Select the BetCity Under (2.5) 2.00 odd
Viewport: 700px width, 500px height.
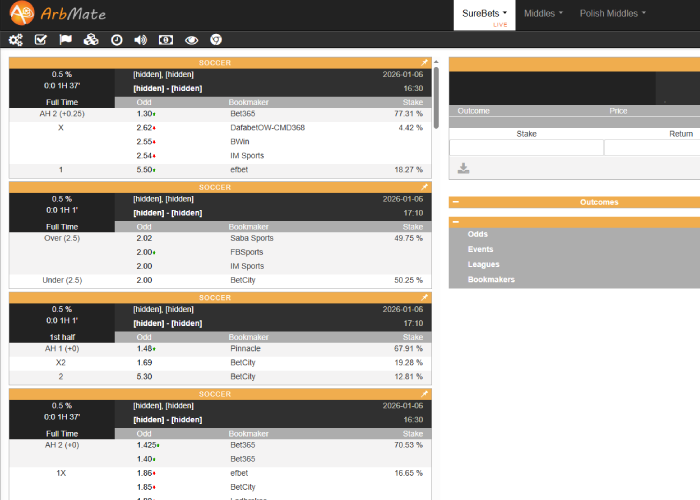click(144, 280)
